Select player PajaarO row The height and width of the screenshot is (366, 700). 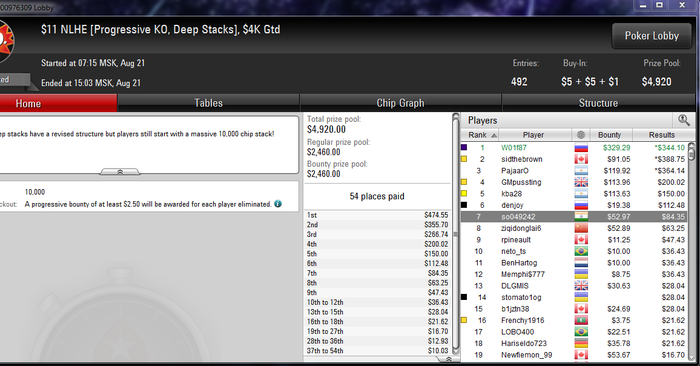pyautogui.click(x=575, y=171)
